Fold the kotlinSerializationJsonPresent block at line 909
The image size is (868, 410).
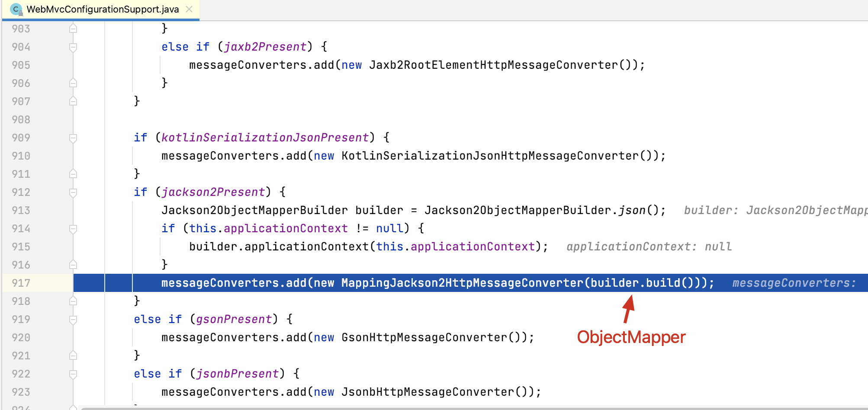(73, 138)
